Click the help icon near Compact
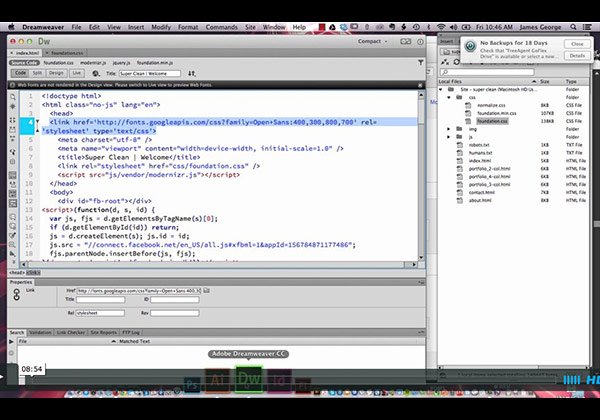 tap(420, 41)
